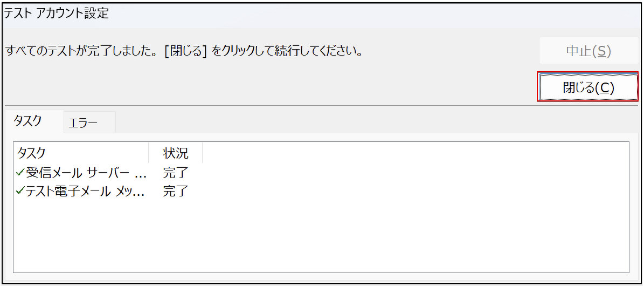Select the タスク tab
This screenshot has width=644, height=286.
(27, 121)
